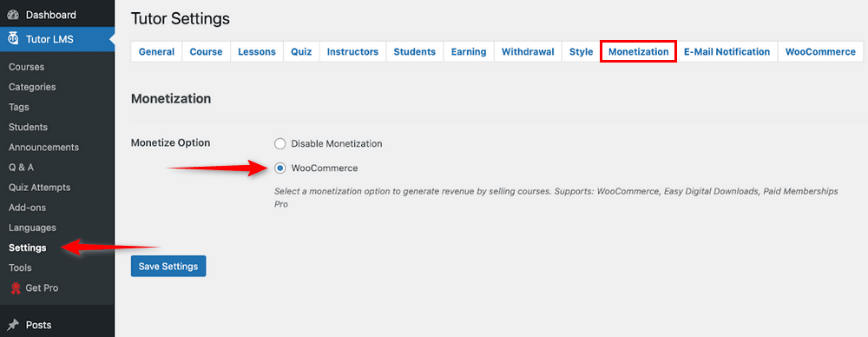
Task: Open the Lessons tab
Action: (257, 51)
